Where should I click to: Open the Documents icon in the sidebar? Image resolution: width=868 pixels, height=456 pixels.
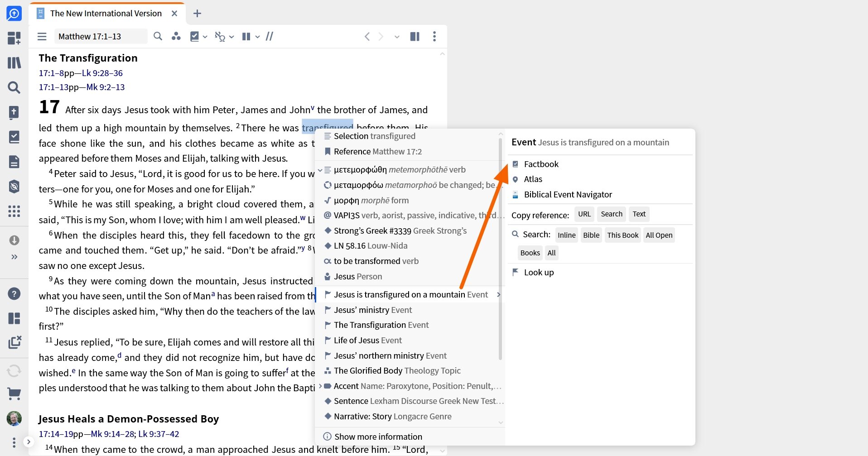point(14,162)
